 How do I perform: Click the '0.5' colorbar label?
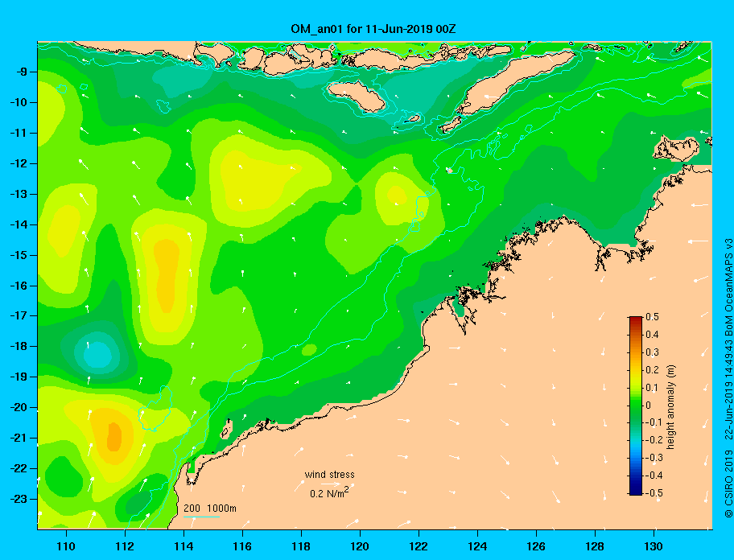pos(652,317)
